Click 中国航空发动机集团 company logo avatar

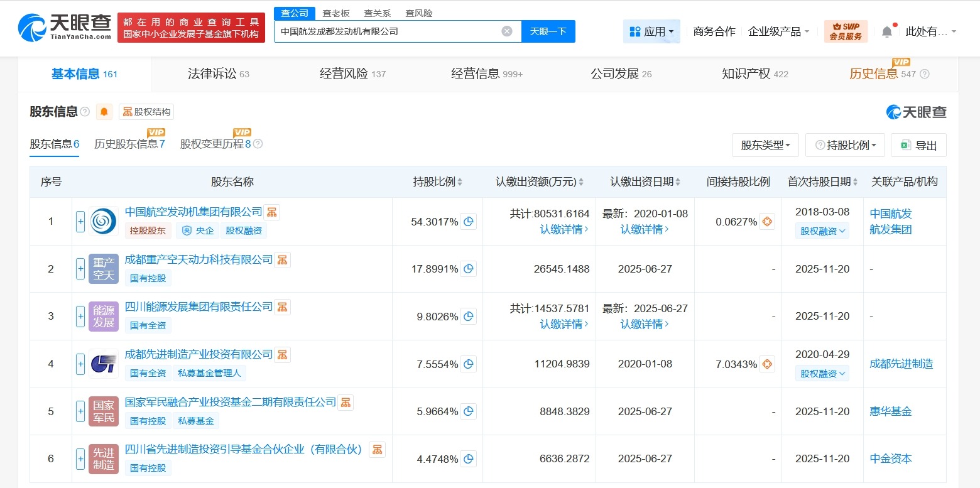pyautogui.click(x=103, y=221)
